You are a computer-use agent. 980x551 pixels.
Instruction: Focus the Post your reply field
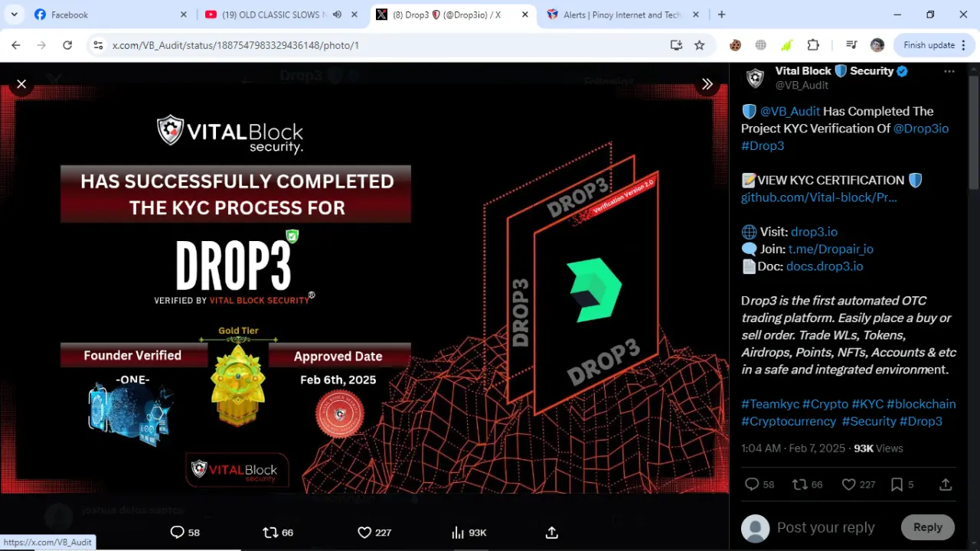(x=825, y=527)
